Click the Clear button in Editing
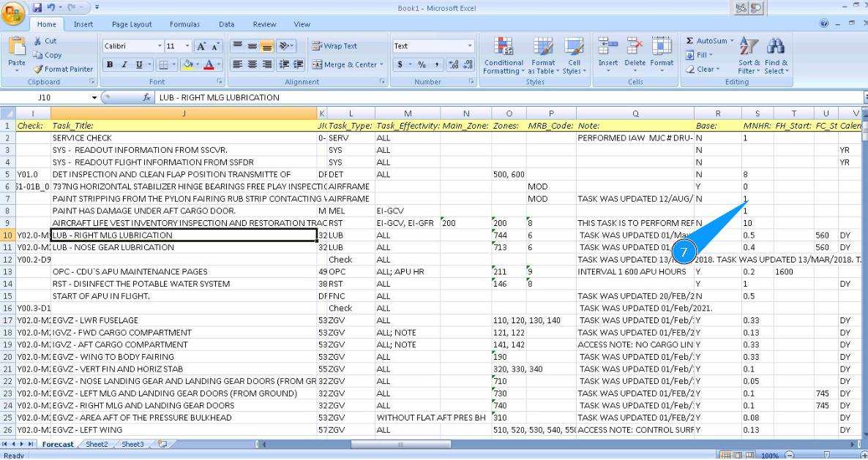Viewport: 868px width, 460px height. (701, 69)
